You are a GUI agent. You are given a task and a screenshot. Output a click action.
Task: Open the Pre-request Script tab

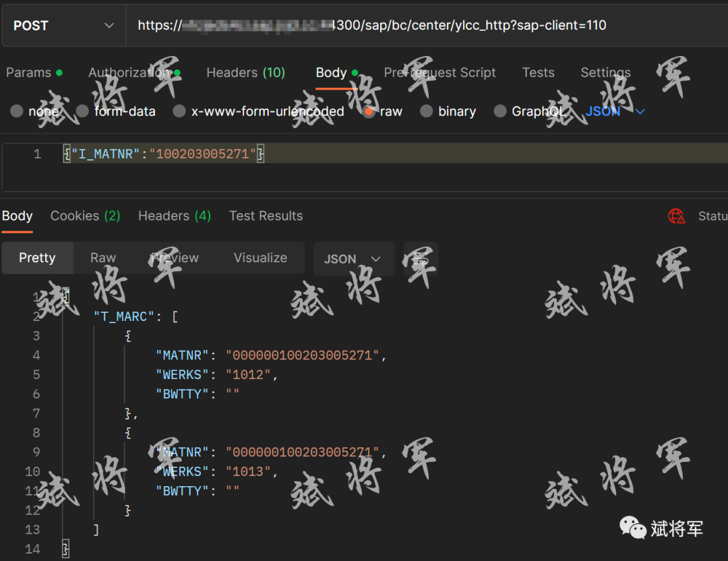[439, 72]
